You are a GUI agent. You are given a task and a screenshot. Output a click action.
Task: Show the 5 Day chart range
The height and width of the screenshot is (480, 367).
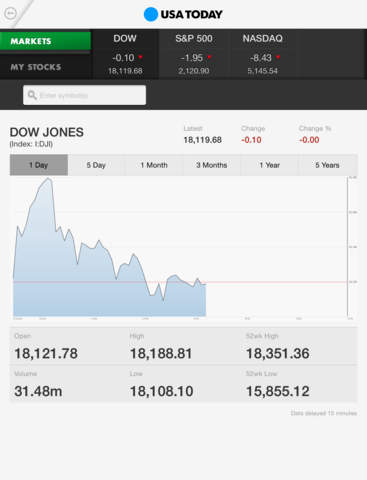pos(96,165)
